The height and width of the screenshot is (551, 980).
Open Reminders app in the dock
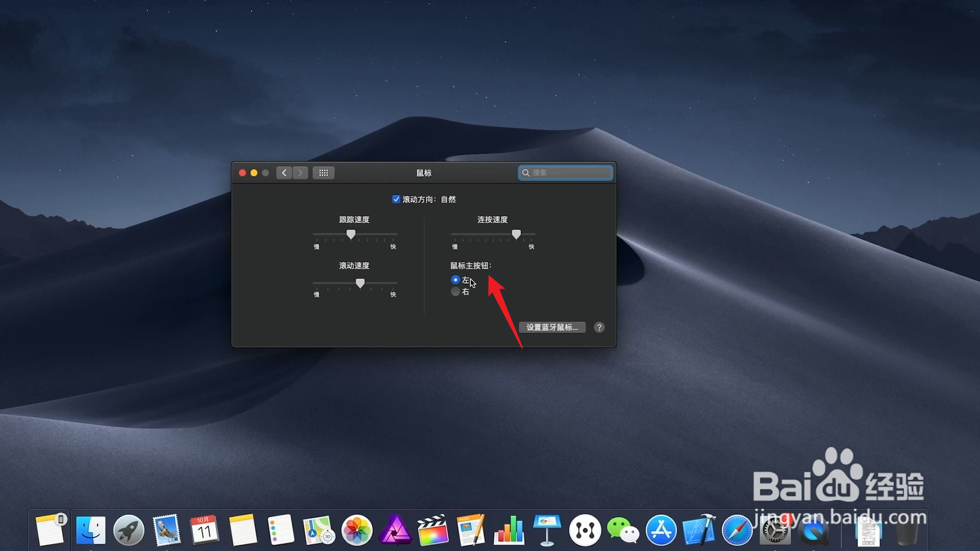[280, 530]
